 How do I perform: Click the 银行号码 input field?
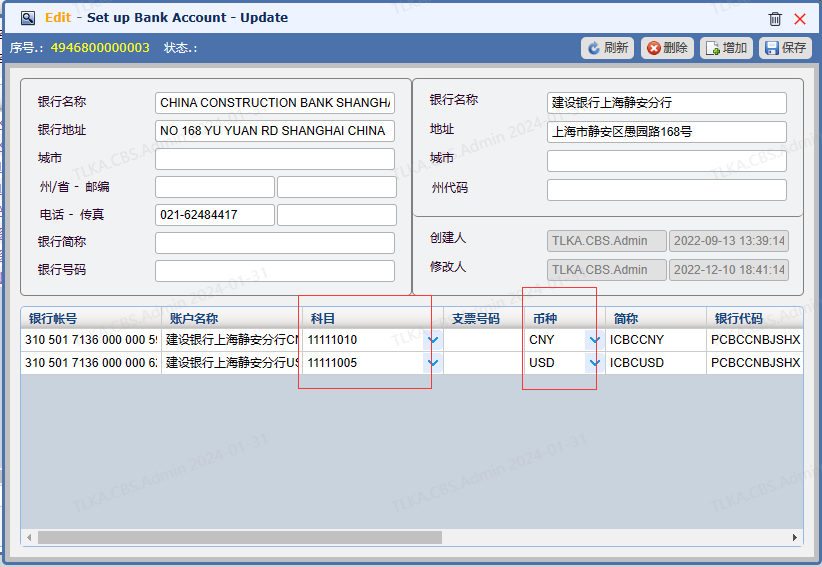[275, 271]
